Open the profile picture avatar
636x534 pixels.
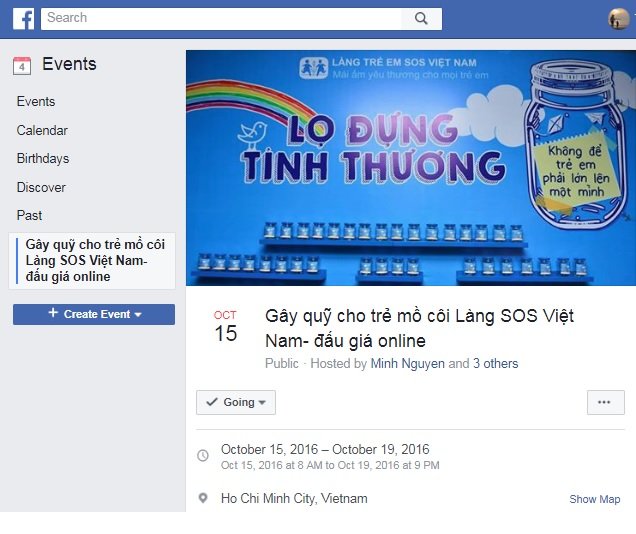click(x=619, y=19)
